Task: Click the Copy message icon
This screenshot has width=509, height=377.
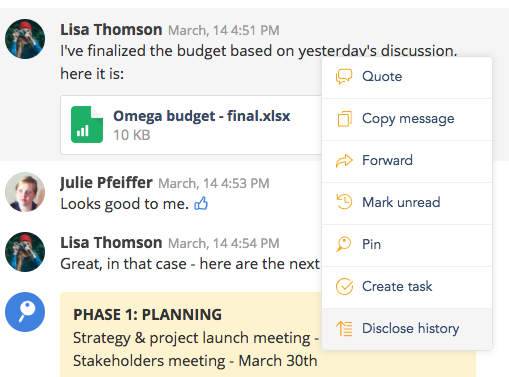Action: tap(345, 119)
